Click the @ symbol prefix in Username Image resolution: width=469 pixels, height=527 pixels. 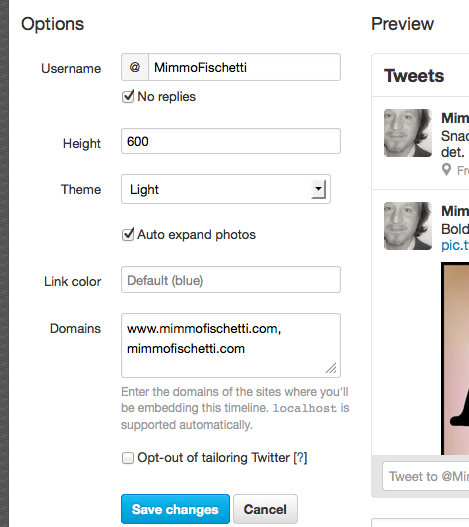135,67
